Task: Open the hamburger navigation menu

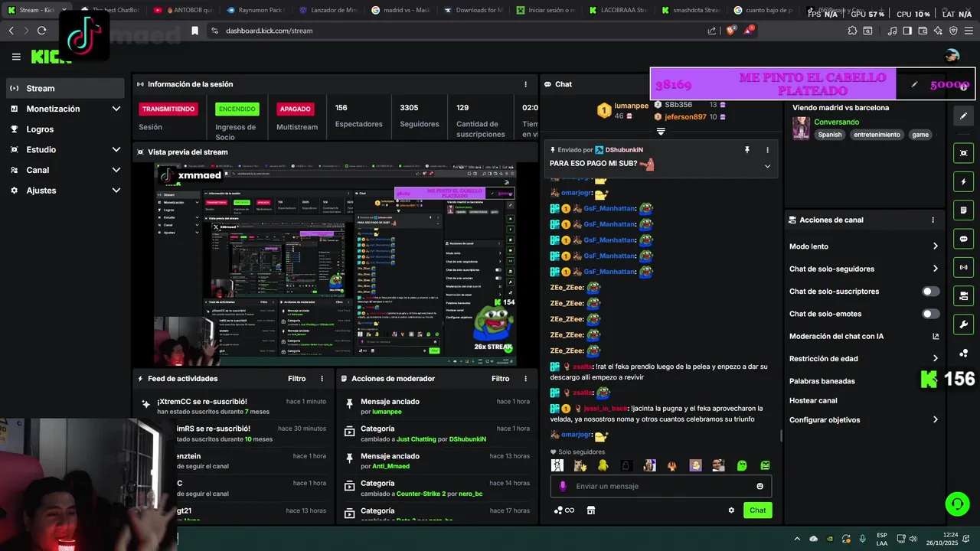Action: point(16,57)
